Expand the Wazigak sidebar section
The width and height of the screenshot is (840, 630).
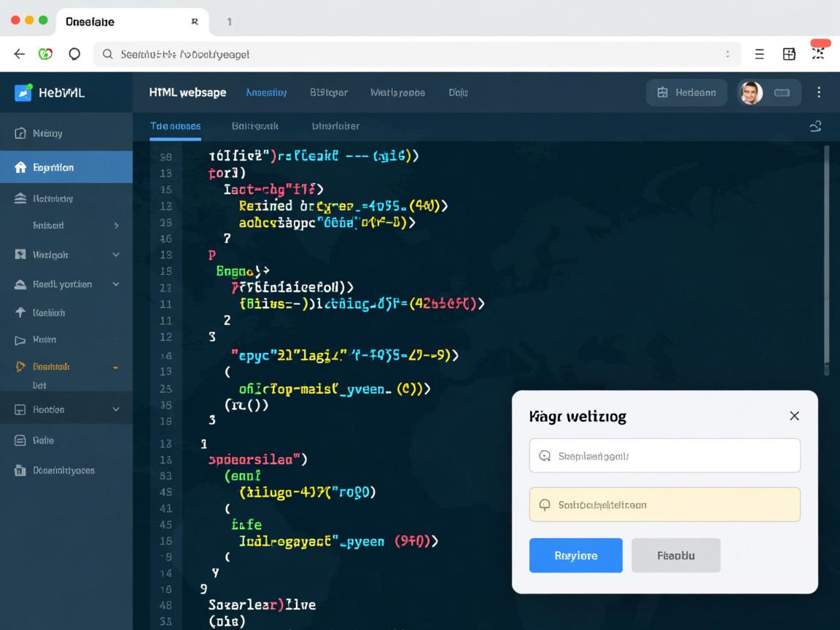(x=115, y=255)
